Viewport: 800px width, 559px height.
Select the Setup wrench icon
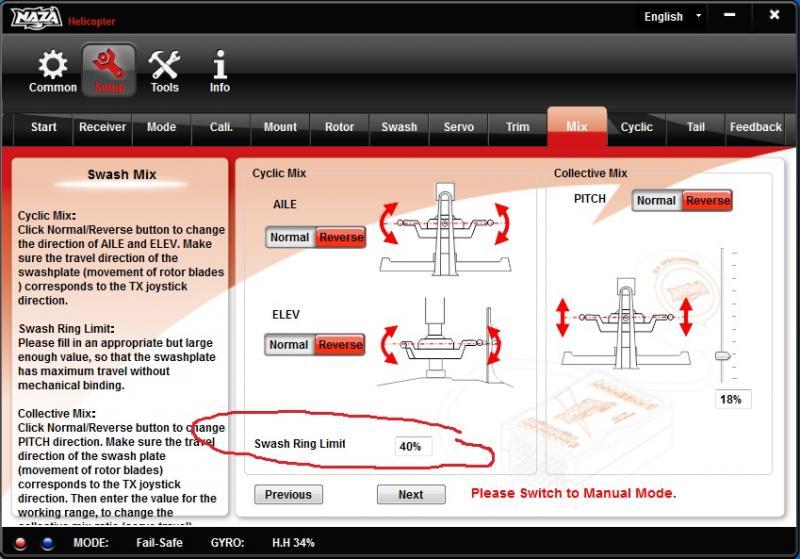(x=109, y=70)
